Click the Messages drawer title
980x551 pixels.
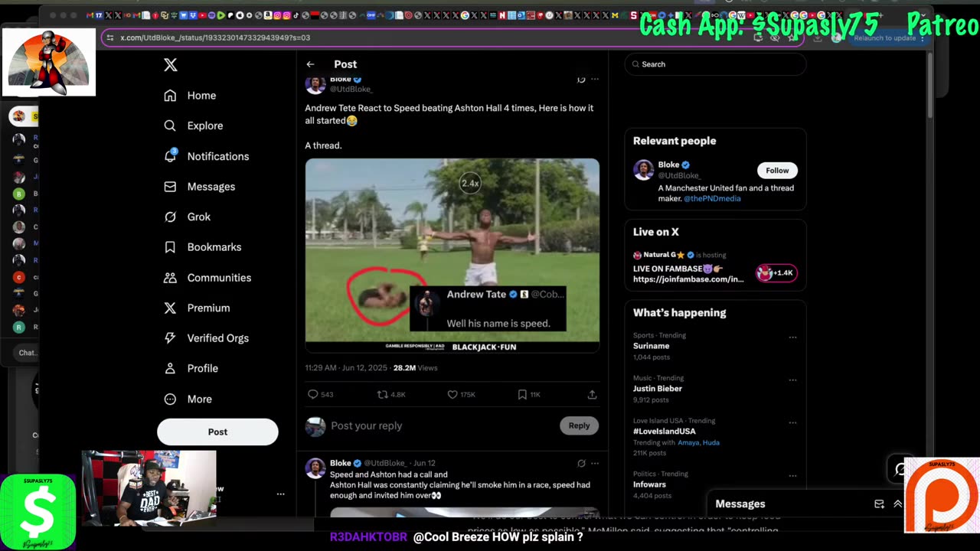[740, 504]
